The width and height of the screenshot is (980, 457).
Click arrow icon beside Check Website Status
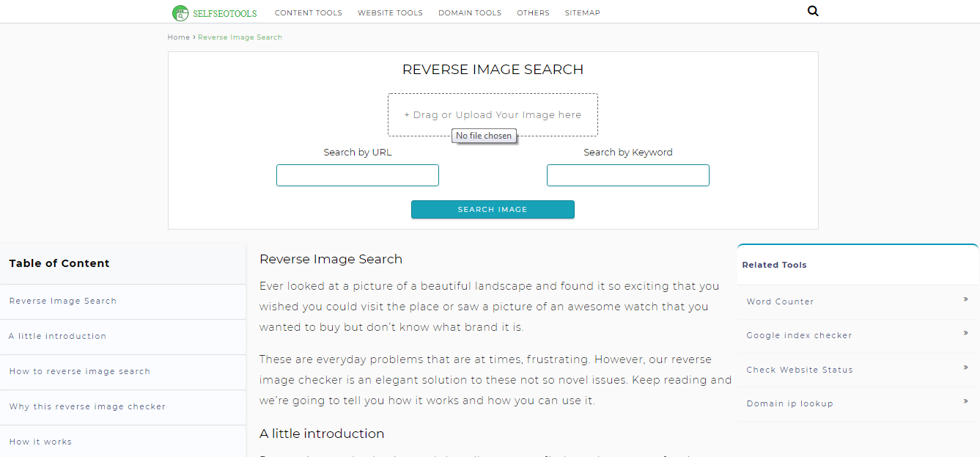pyautogui.click(x=965, y=368)
